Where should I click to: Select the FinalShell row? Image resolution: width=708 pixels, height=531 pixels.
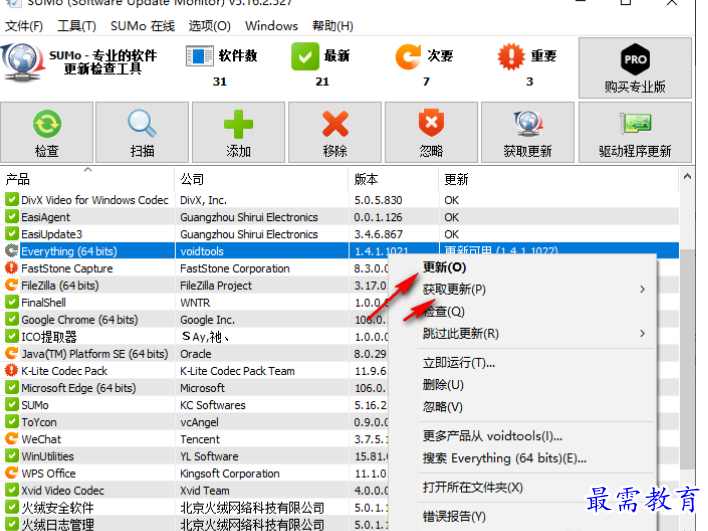tap(195, 303)
